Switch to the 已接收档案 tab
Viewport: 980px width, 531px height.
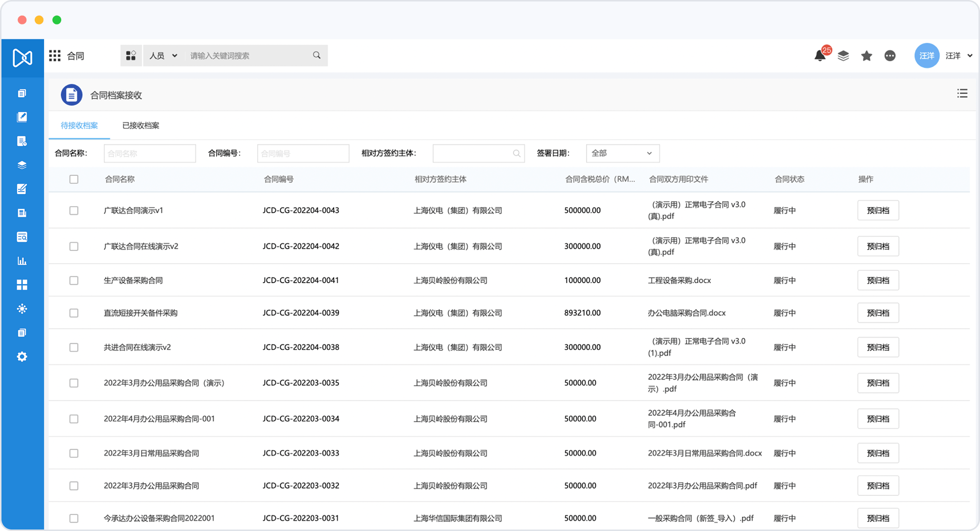pyautogui.click(x=141, y=125)
